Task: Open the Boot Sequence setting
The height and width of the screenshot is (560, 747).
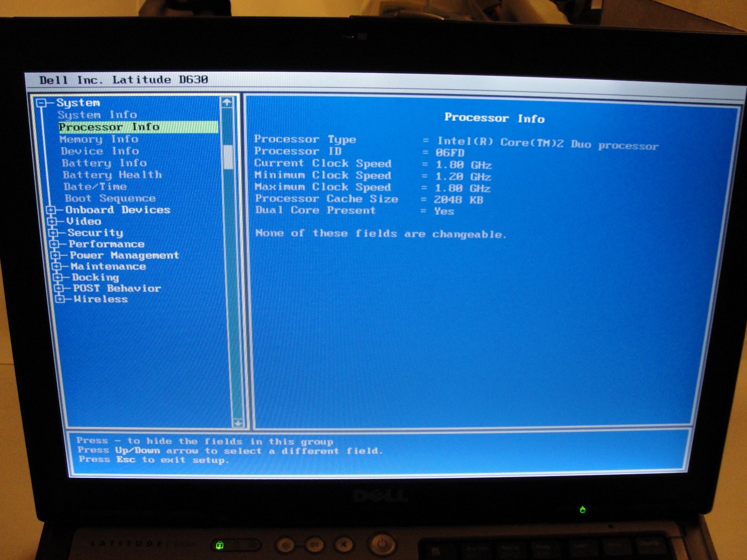Action: (x=110, y=198)
